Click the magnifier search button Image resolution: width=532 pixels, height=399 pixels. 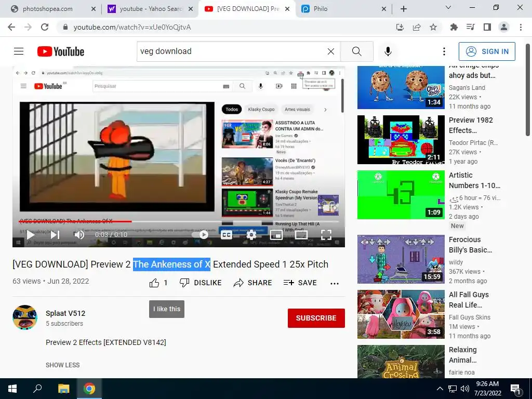pyautogui.click(x=356, y=51)
